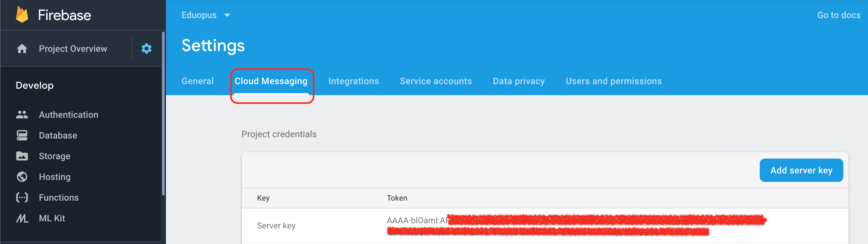Click the Database icon in sidebar
The image size is (868, 244).
coord(22,135)
